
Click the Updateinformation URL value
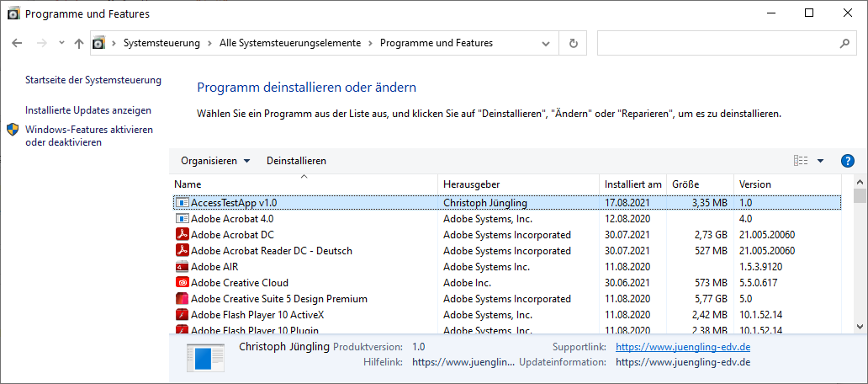(683, 363)
